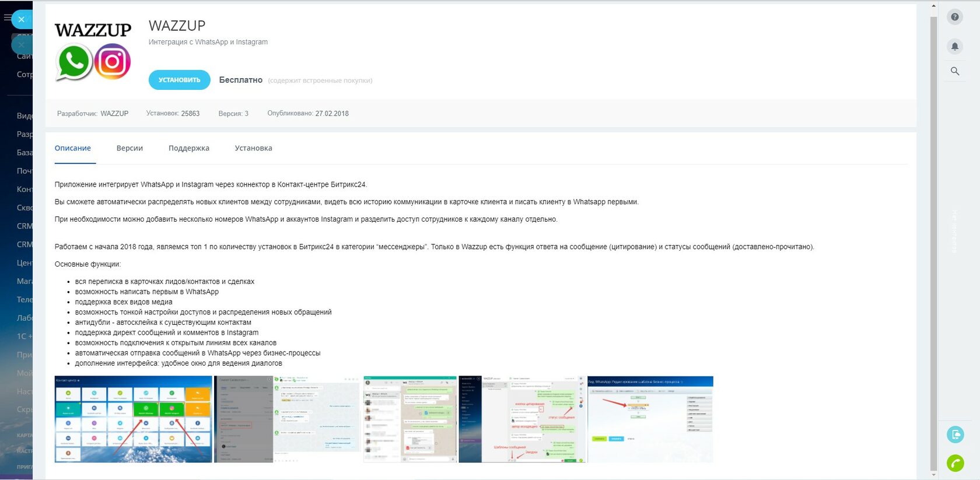Click 'вся переписка в карточках' bullet
Viewport: 980px width, 480px height.
164,282
